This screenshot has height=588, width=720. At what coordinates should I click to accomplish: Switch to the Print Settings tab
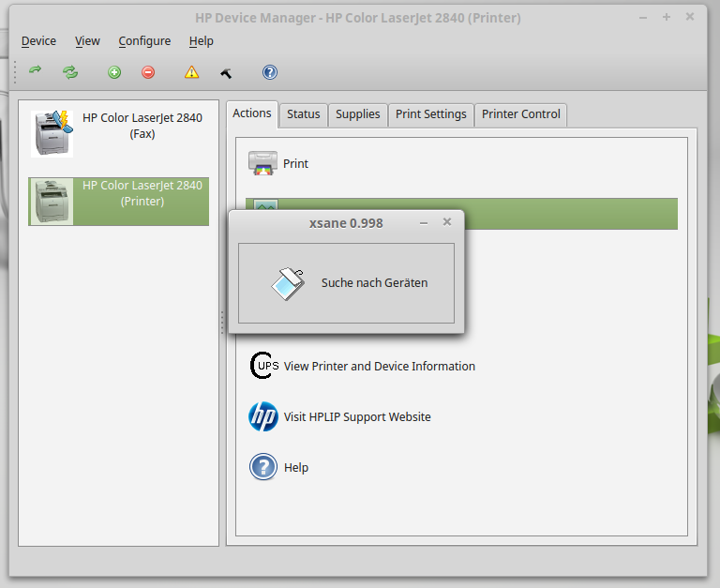pyautogui.click(x=430, y=113)
